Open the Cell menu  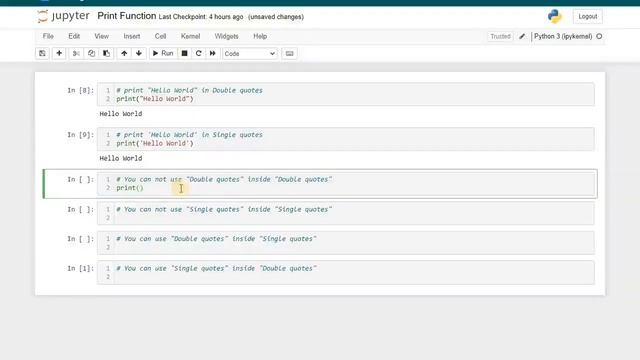pos(160,36)
